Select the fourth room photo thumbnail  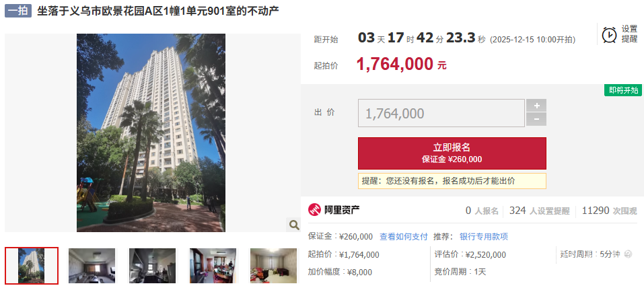(213, 266)
